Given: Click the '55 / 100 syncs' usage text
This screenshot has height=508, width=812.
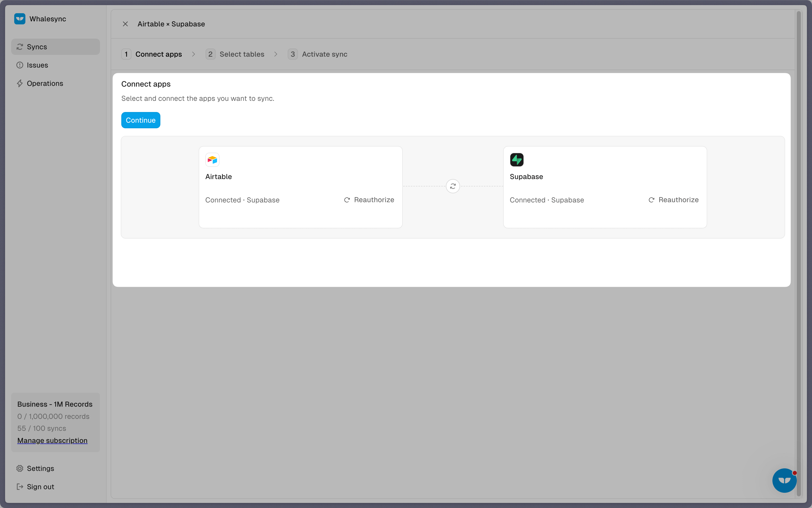Looking at the screenshot, I should coord(42,428).
